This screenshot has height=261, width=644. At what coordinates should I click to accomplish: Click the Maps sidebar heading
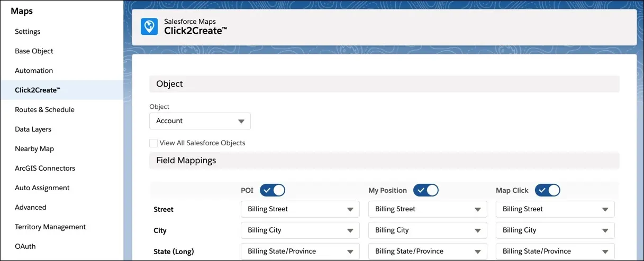pos(22,11)
